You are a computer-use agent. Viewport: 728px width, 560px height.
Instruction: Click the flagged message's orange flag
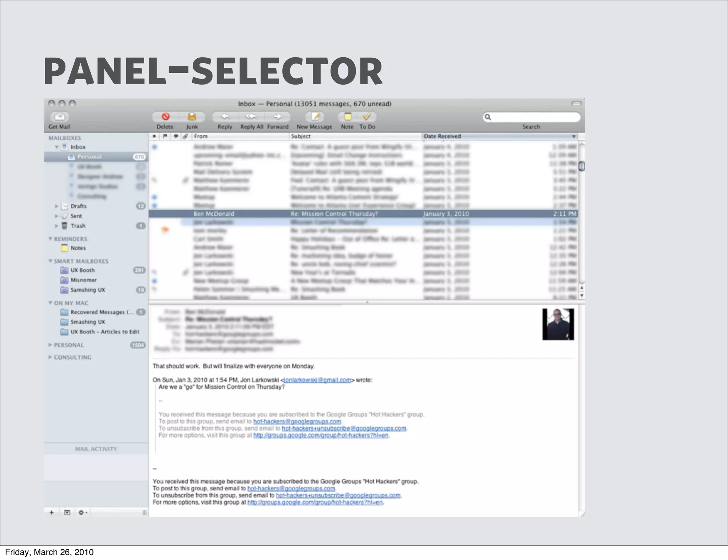(165, 230)
